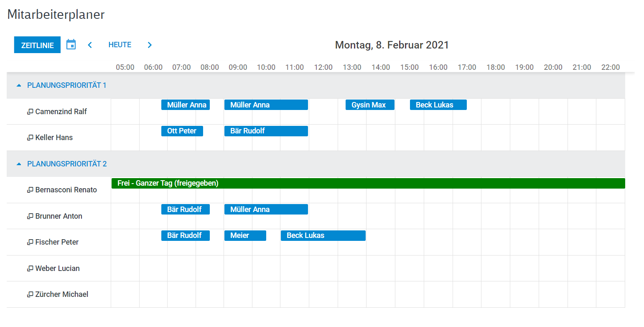Select Beck Lukas appointment in Fischer Peter row

323,235
